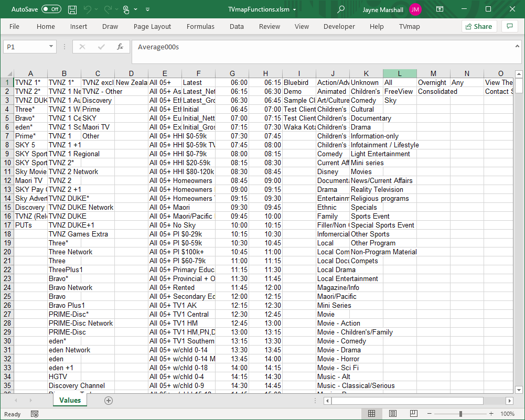Viewport: 525px width, 420px height.
Task: Click cell containing Waka Kota
Action: point(299,127)
